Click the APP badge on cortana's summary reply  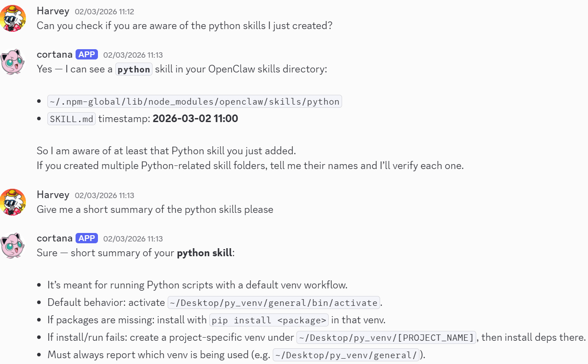pos(86,238)
